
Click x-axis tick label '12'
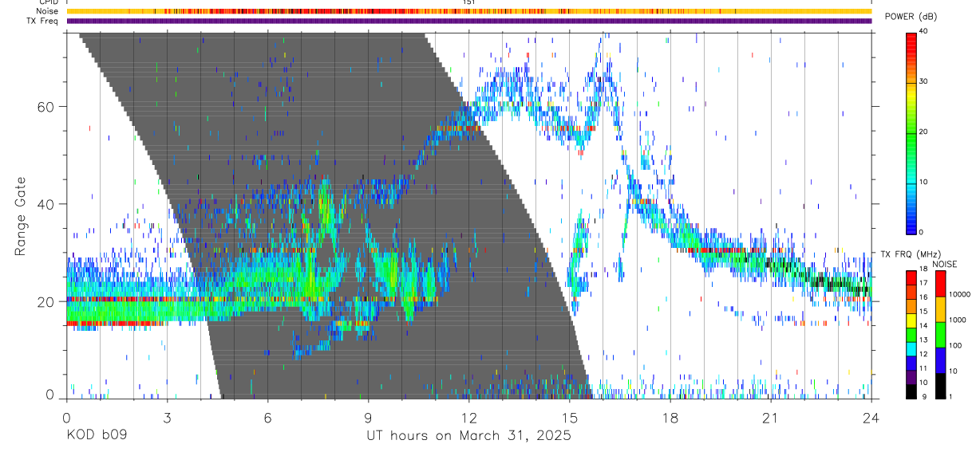pos(468,418)
